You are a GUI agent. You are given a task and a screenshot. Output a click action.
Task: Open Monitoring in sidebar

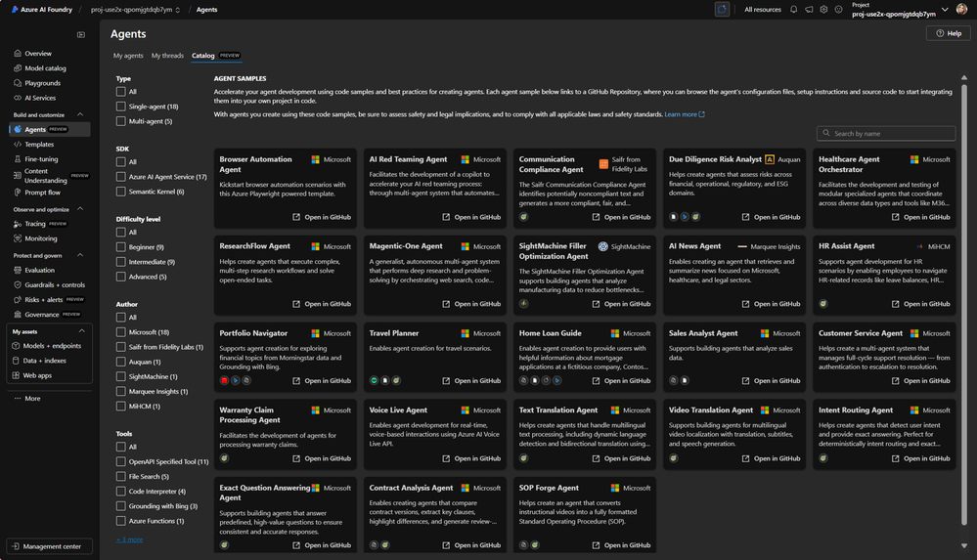[40, 238]
